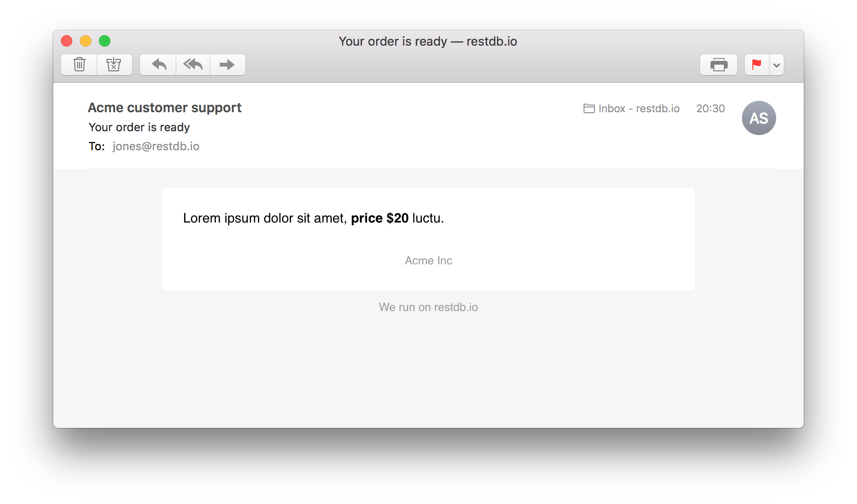Minimize window with yellow button

(86, 41)
